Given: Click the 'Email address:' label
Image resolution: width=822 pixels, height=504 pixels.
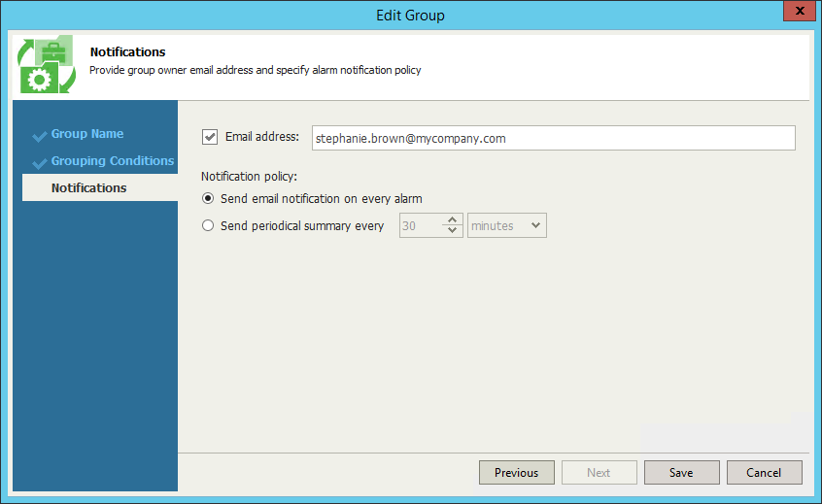Looking at the screenshot, I should point(262,137).
